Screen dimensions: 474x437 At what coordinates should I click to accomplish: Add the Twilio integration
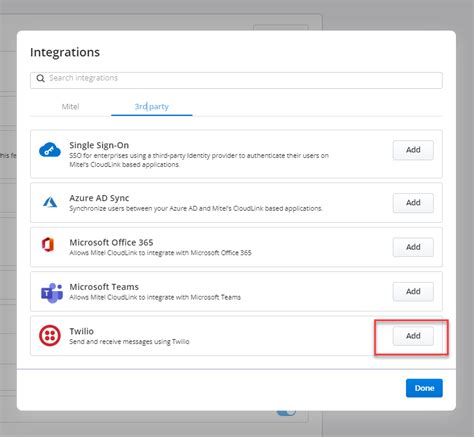(x=413, y=336)
